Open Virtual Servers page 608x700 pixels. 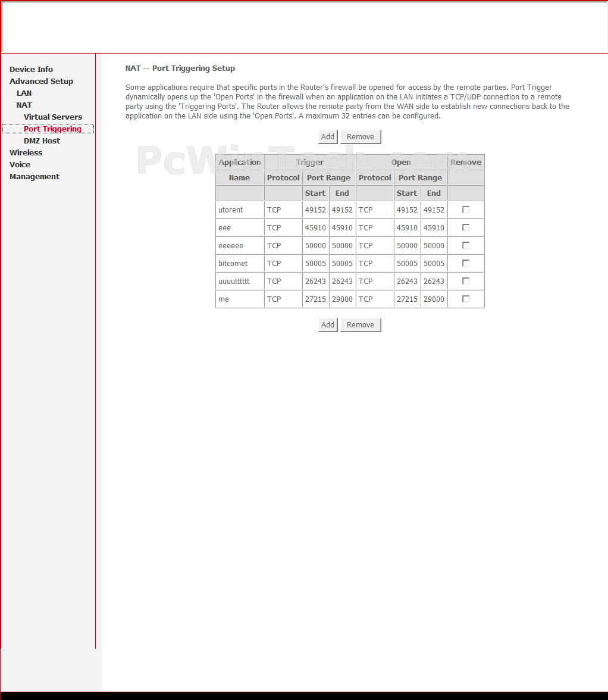52,117
